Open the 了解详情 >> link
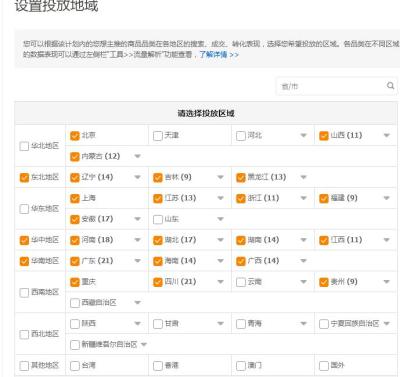The width and height of the screenshot is (400, 377). click(x=219, y=54)
